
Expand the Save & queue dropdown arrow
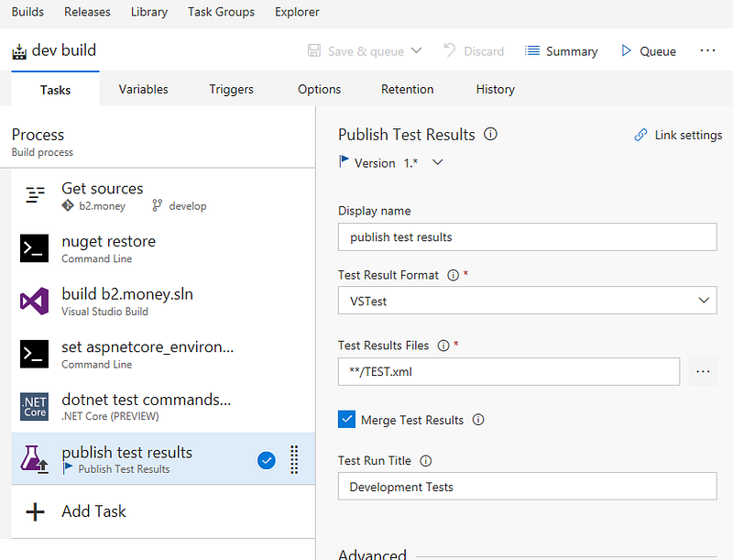coord(417,50)
